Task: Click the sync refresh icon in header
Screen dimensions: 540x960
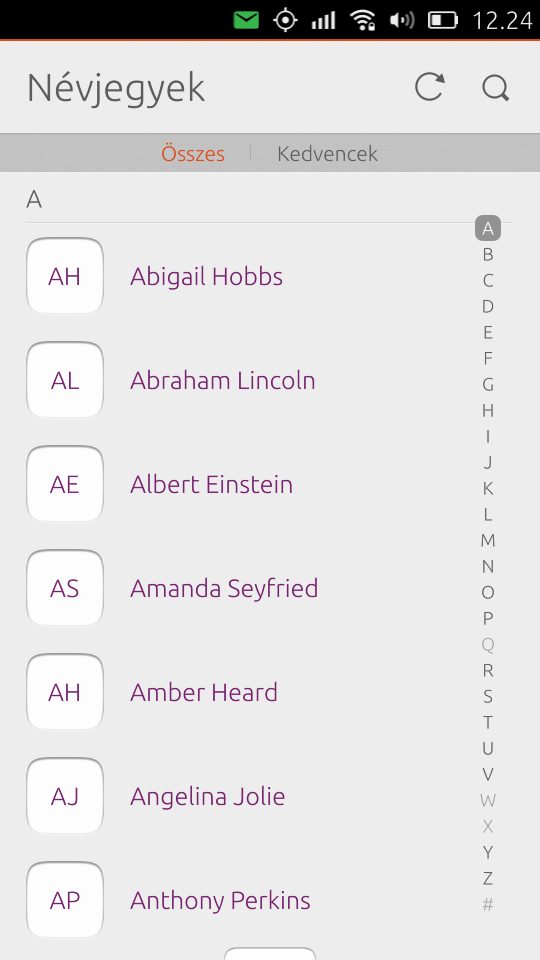Action: [x=429, y=87]
